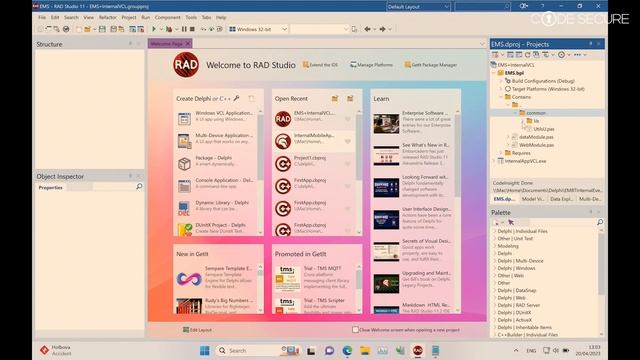Switch to Model View tab in Projects

click(533, 199)
